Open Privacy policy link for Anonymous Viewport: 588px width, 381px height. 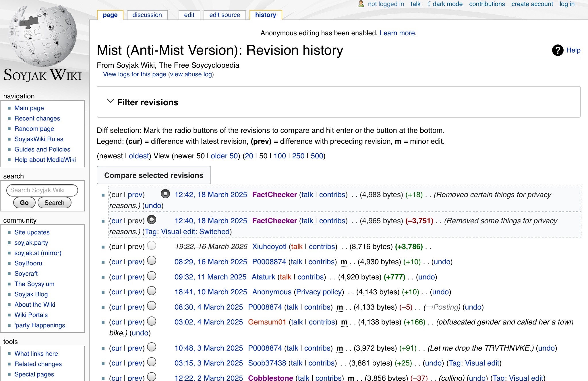tap(320, 292)
